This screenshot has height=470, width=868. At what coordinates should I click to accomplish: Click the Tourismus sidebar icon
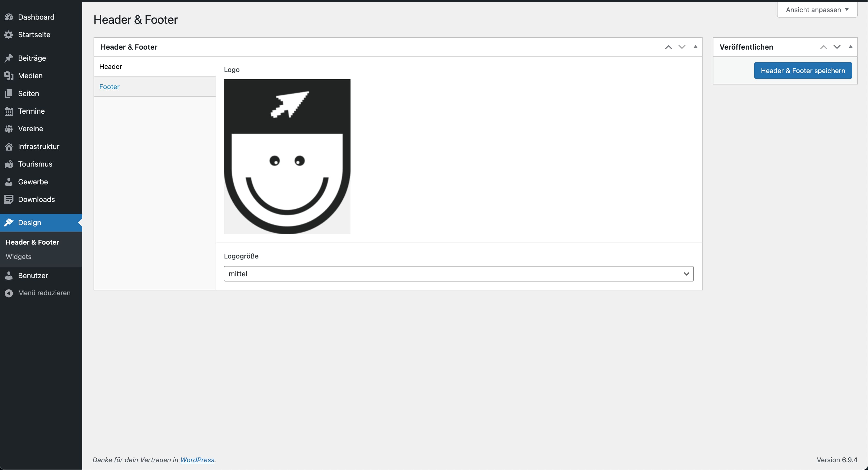tap(9, 164)
